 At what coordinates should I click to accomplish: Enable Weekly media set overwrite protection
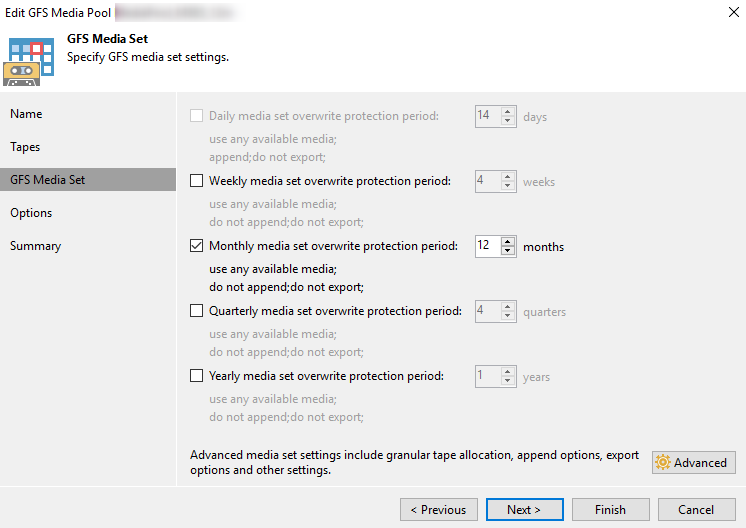tap(197, 181)
